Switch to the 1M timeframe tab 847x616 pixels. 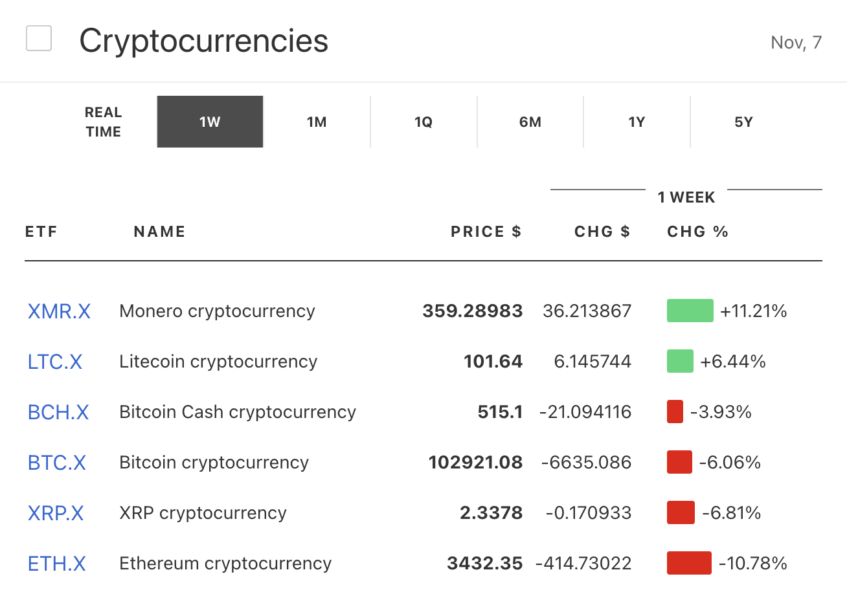(317, 122)
